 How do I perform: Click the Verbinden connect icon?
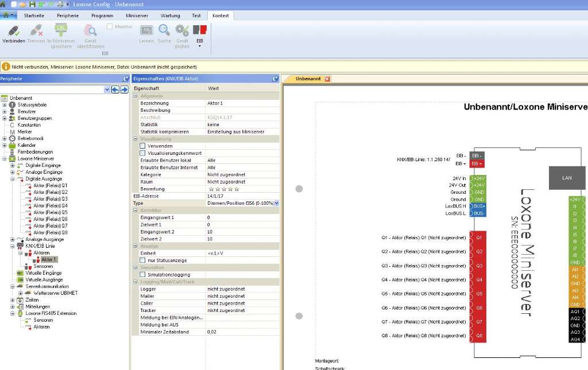14,30
